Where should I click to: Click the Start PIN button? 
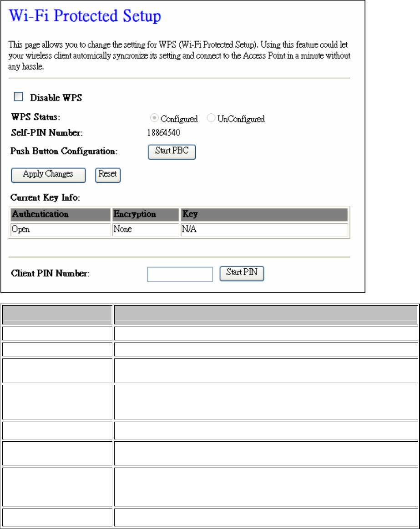[x=242, y=273]
